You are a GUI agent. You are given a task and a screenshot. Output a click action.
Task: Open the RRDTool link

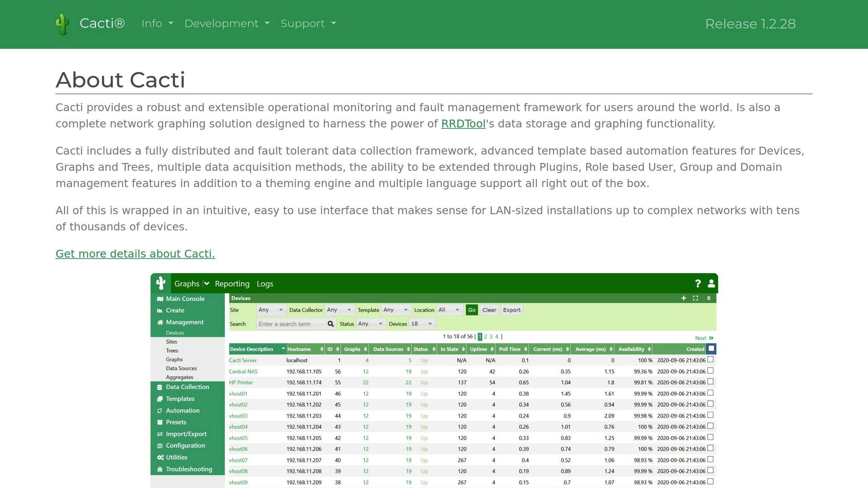click(x=463, y=124)
